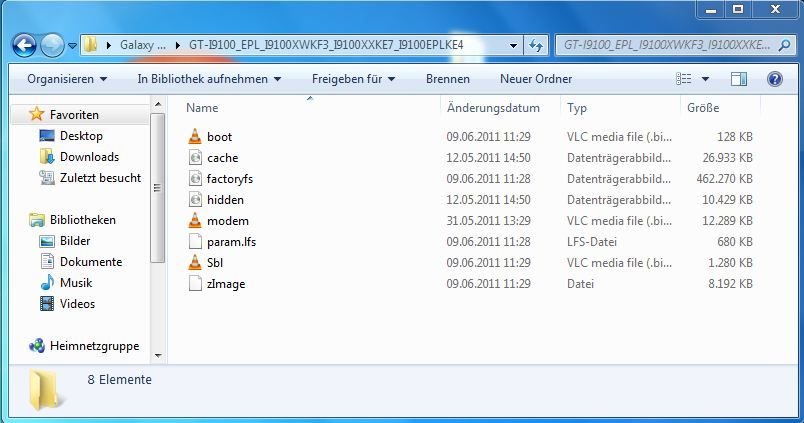804x423 pixels.
Task: Click the navigation pane scrollbar thumb
Action: click(x=158, y=188)
